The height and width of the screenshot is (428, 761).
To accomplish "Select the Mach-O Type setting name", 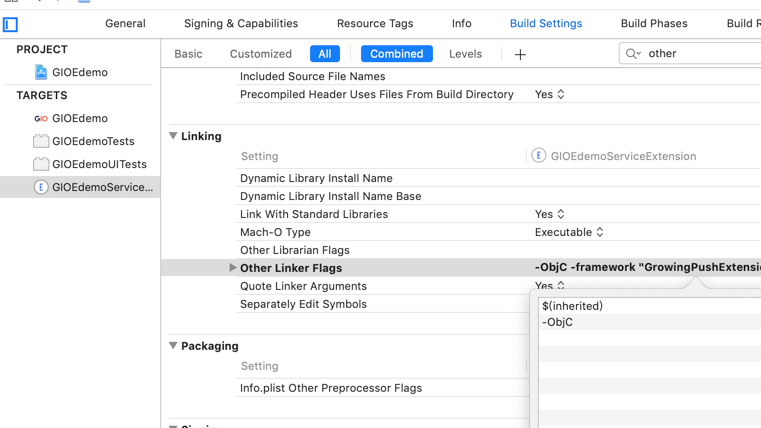I will click(x=275, y=232).
